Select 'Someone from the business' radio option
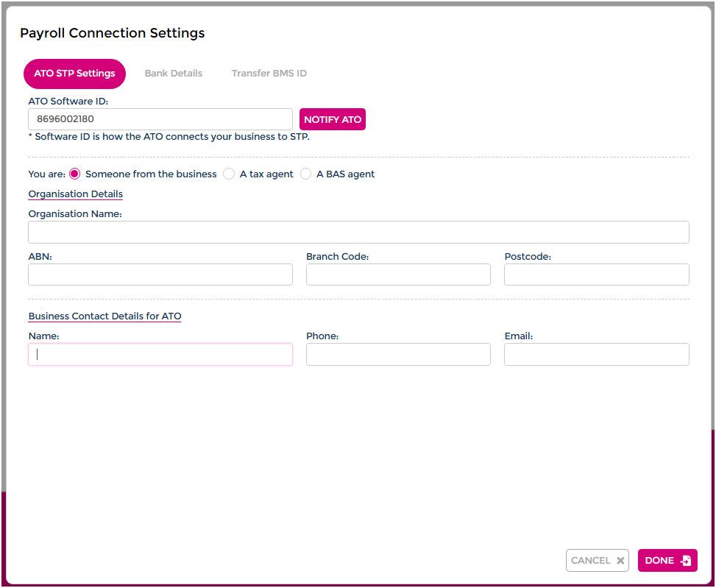716x588 pixels. [x=74, y=174]
